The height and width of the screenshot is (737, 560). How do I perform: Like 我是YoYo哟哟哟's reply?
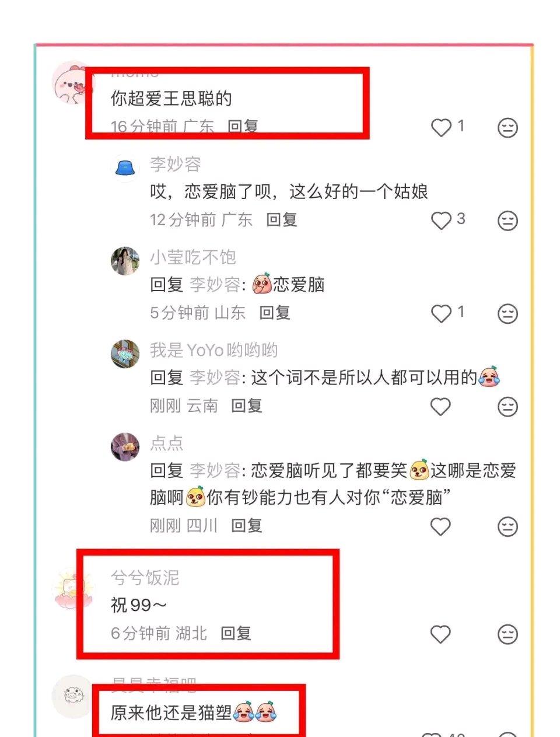click(440, 406)
